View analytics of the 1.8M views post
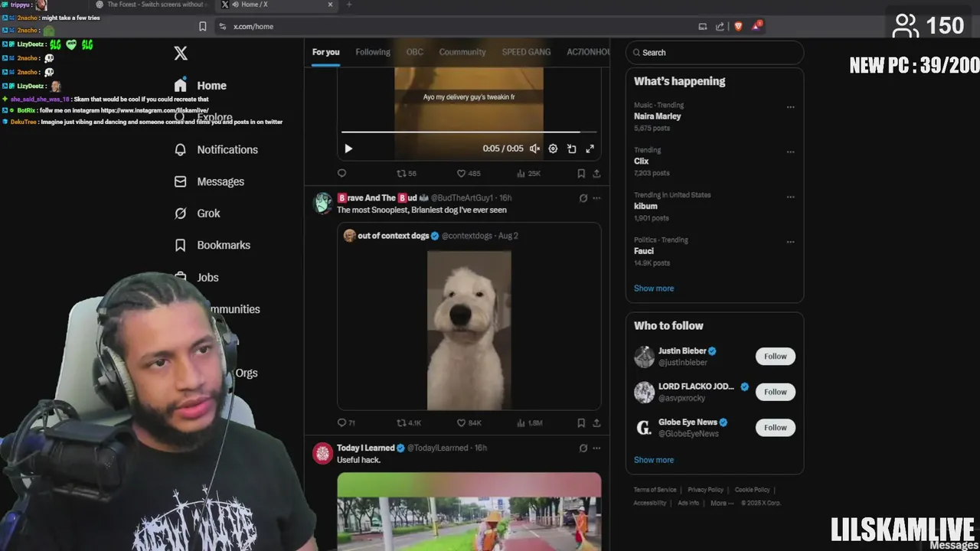Screen dimensions: 980x551 click(x=530, y=422)
